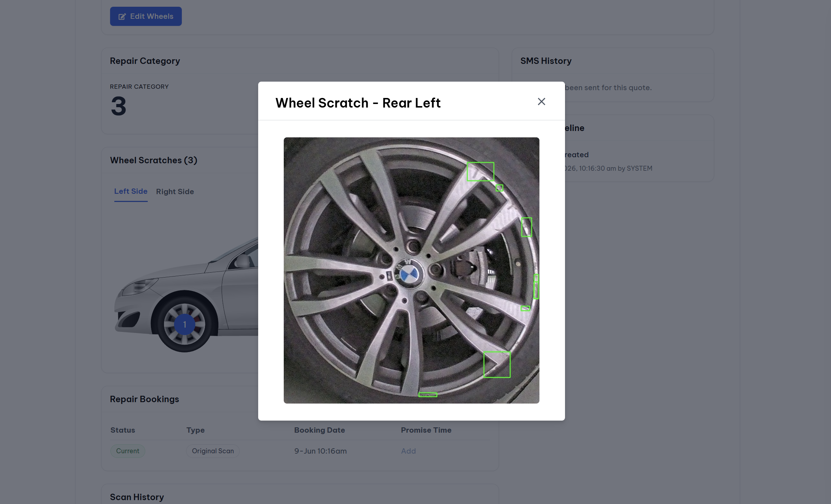Switch to the Left Side tab
This screenshot has width=831, height=504.
pos(131,191)
